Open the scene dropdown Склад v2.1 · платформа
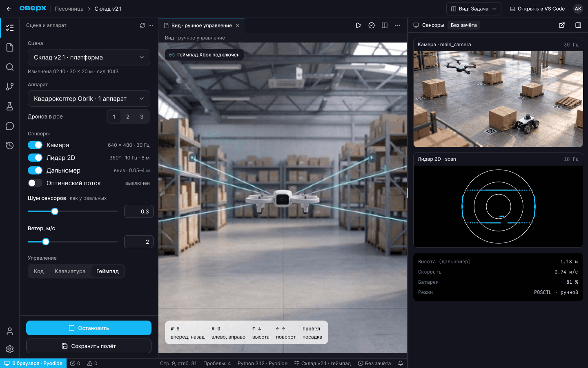The image size is (588, 368). pyautogui.click(x=89, y=57)
